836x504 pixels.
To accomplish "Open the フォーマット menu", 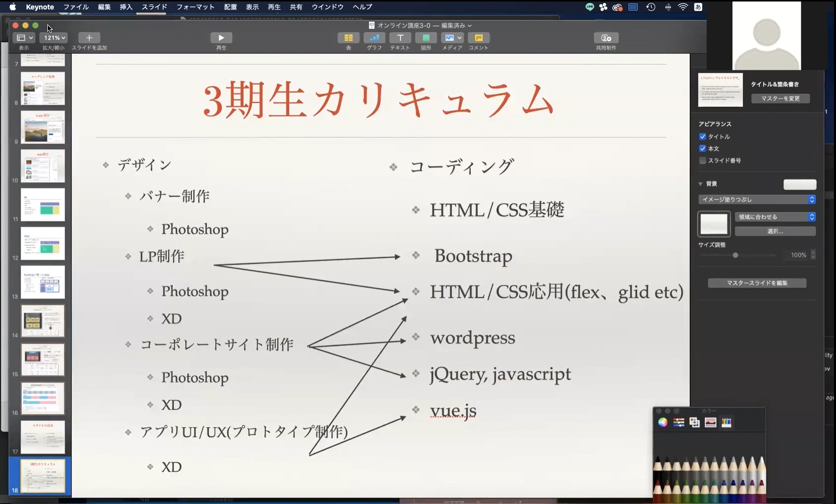I will [x=195, y=7].
